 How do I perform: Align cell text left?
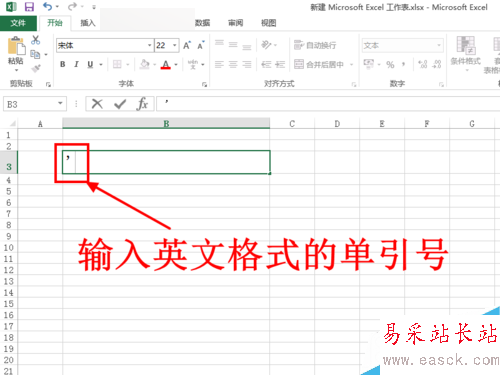pos(219,64)
